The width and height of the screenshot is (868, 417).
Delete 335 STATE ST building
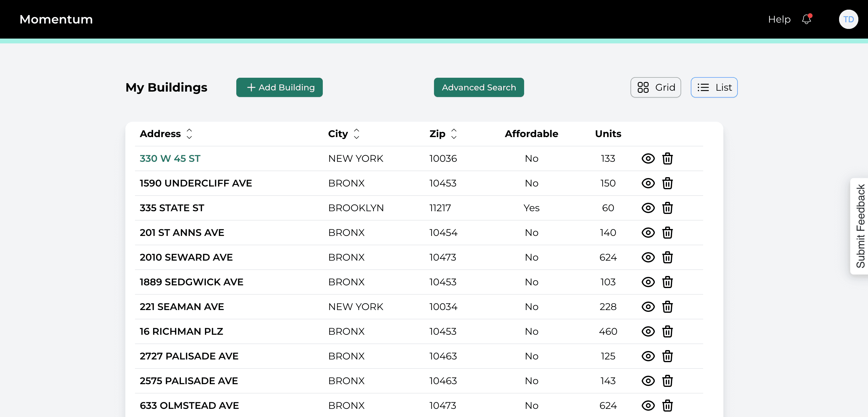pos(667,208)
